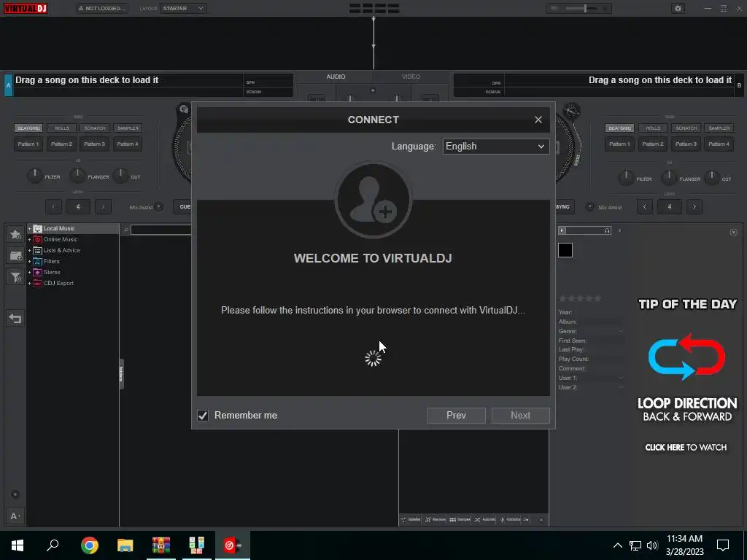Enable SCRATCH pad mode on left deck
This screenshot has width=747, height=560.
pyautogui.click(x=95, y=128)
